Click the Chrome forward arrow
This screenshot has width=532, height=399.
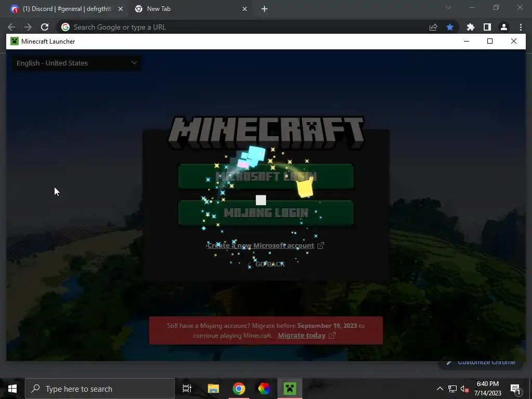pos(28,27)
